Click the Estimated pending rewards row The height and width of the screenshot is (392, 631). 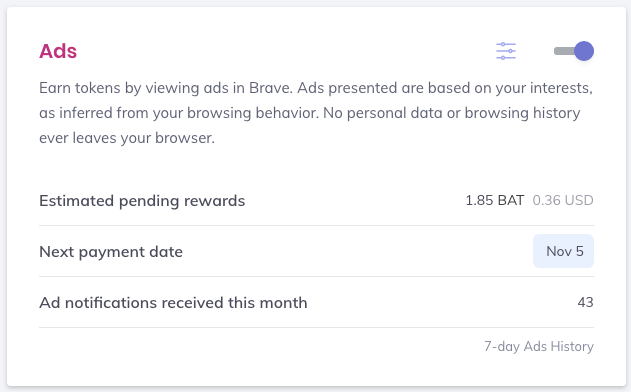(x=316, y=200)
